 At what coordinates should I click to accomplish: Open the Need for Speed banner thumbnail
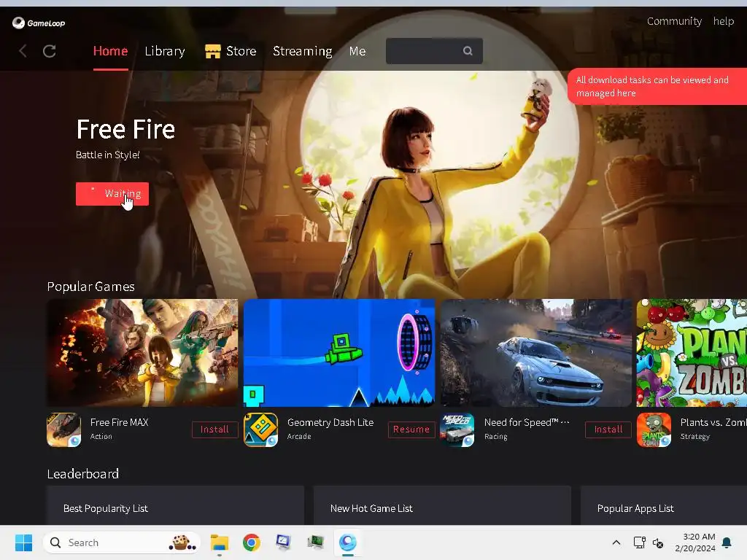tap(536, 353)
